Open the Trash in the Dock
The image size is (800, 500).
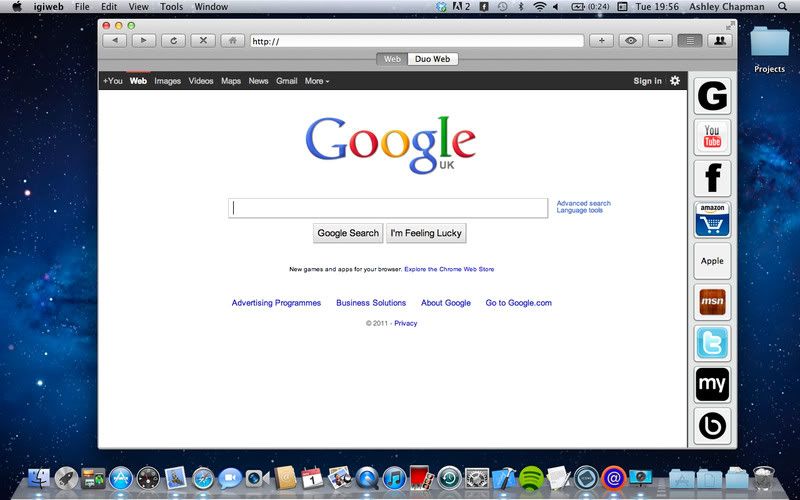pos(763,478)
